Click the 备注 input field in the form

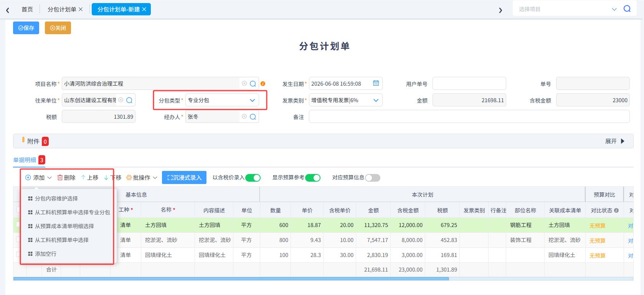point(469,117)
